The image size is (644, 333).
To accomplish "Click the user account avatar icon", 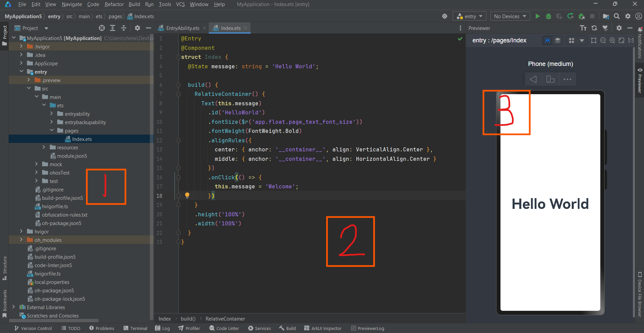I will pyautogui.click(x=639, y=16).
